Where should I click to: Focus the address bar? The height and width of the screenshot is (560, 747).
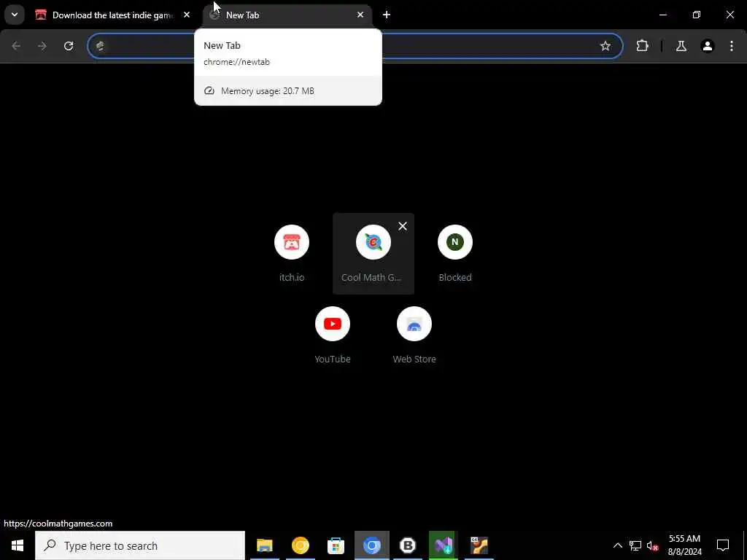coord(355,46)
